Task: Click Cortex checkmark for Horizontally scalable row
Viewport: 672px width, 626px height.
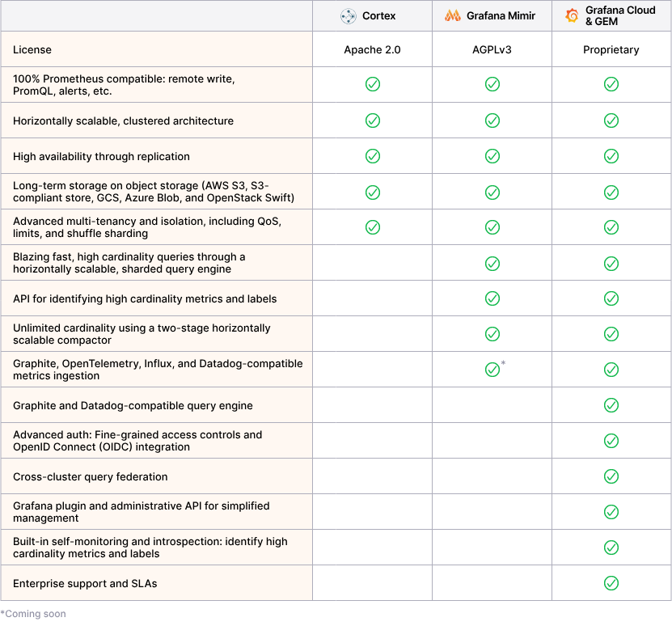Action: (x=373, y=121)
